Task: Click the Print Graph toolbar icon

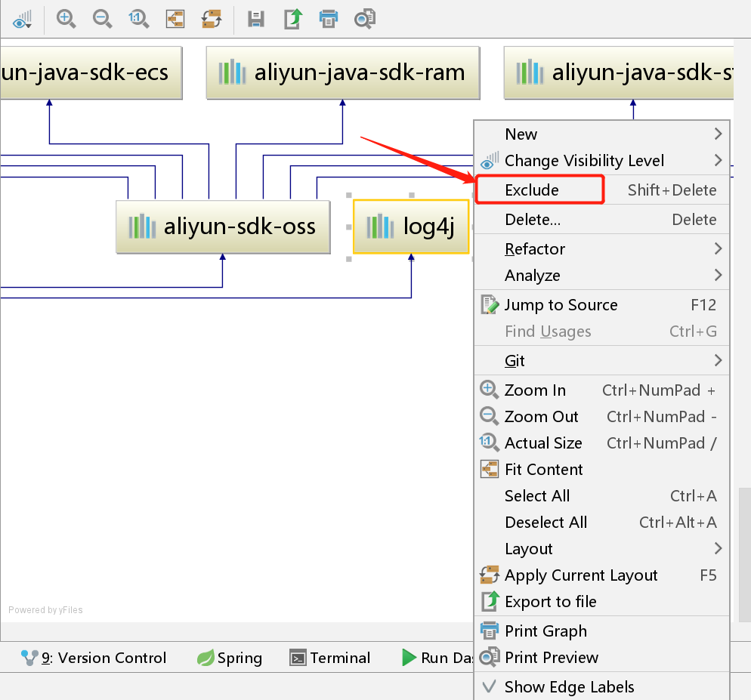Action: pos(329,19)
